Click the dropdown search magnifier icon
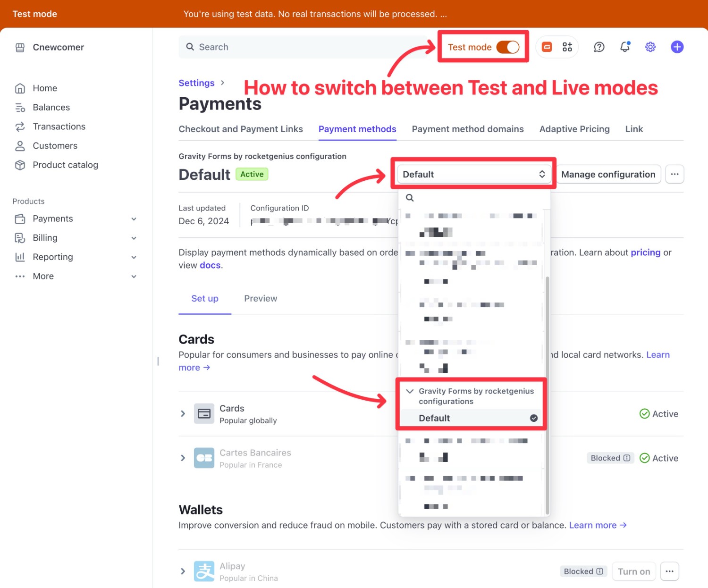This screenshot has height=588, width=708. pos(410,198)
